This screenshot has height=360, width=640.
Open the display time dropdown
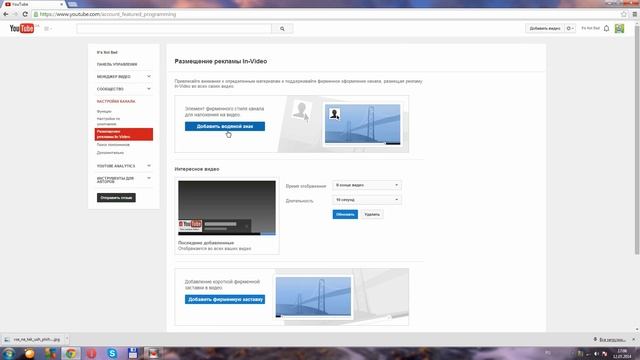(367, 185)
